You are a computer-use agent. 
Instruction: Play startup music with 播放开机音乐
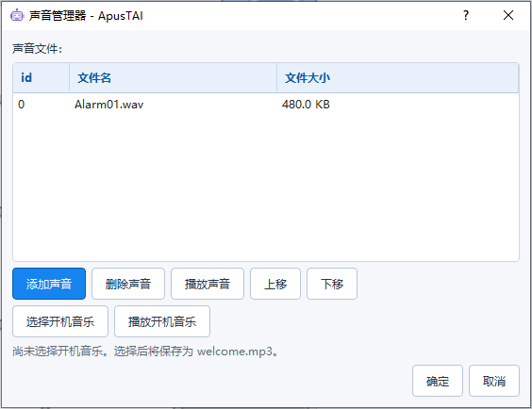162,321
